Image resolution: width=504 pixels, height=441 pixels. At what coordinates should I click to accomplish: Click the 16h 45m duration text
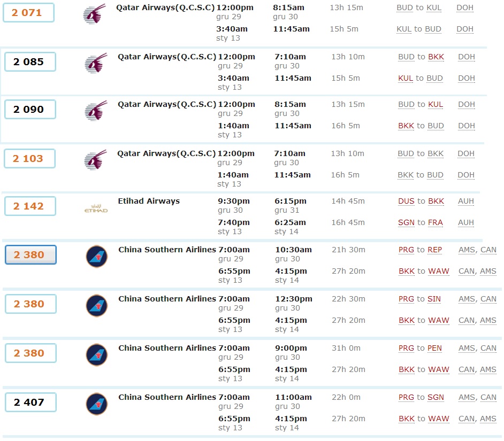click(348, 222)
